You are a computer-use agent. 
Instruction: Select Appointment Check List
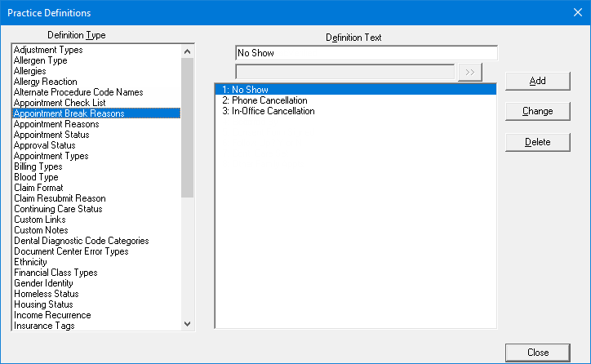96,103
